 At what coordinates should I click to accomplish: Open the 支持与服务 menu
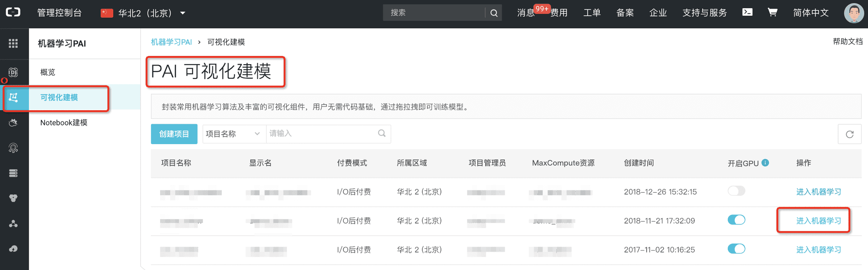click(x=704, y=13)
